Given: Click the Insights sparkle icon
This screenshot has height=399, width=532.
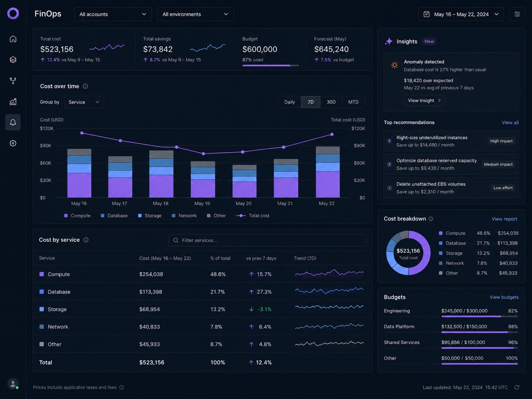Looking at the screenshot, I should (x=389, y=41).
